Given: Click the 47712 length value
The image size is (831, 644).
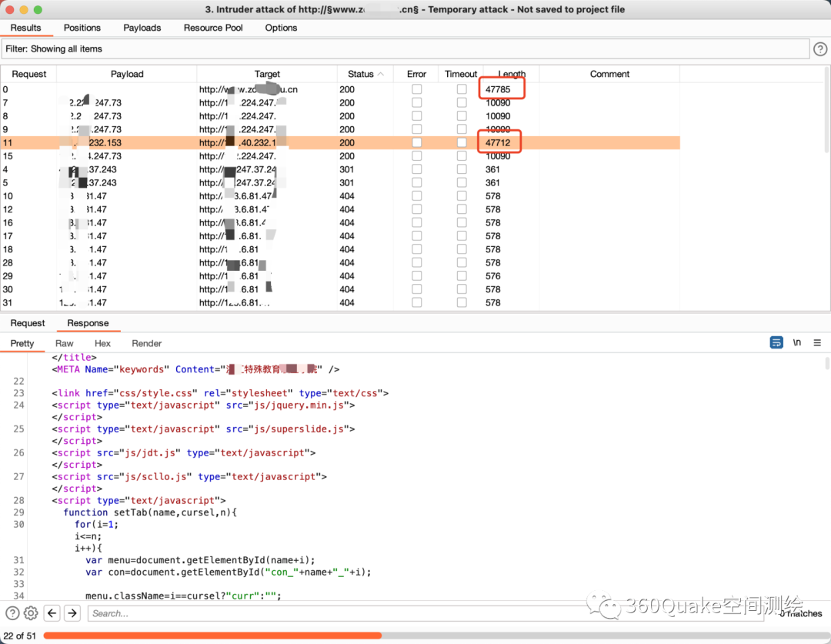Looking at the screenshot, I should tap(498, 142).
